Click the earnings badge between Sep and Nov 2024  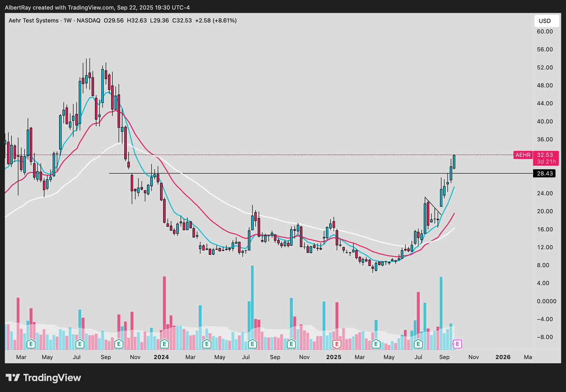291,344
